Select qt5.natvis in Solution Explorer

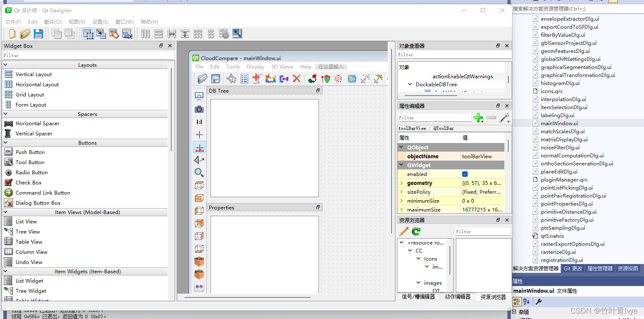(x=552, y=236)
